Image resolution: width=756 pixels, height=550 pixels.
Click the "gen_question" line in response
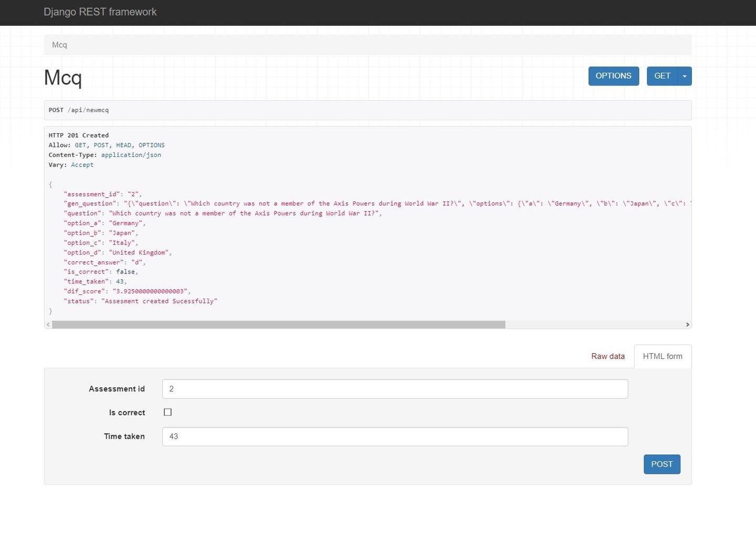pos(377,204)
